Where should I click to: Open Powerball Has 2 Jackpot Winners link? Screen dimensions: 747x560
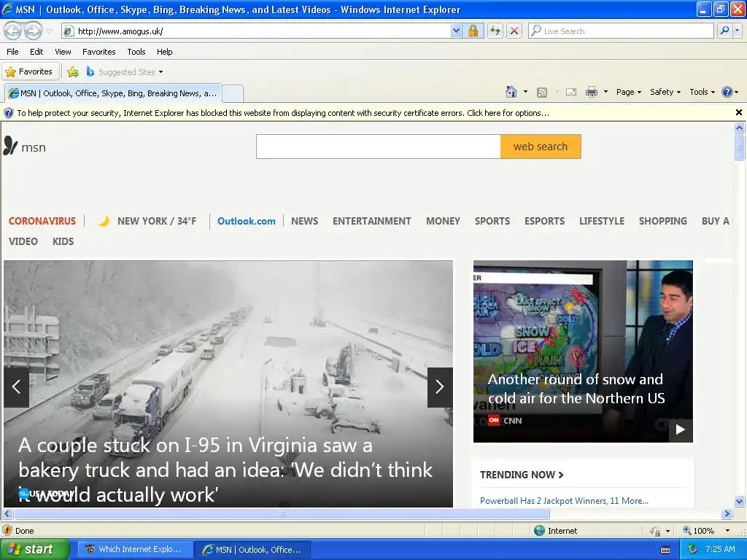564,500
